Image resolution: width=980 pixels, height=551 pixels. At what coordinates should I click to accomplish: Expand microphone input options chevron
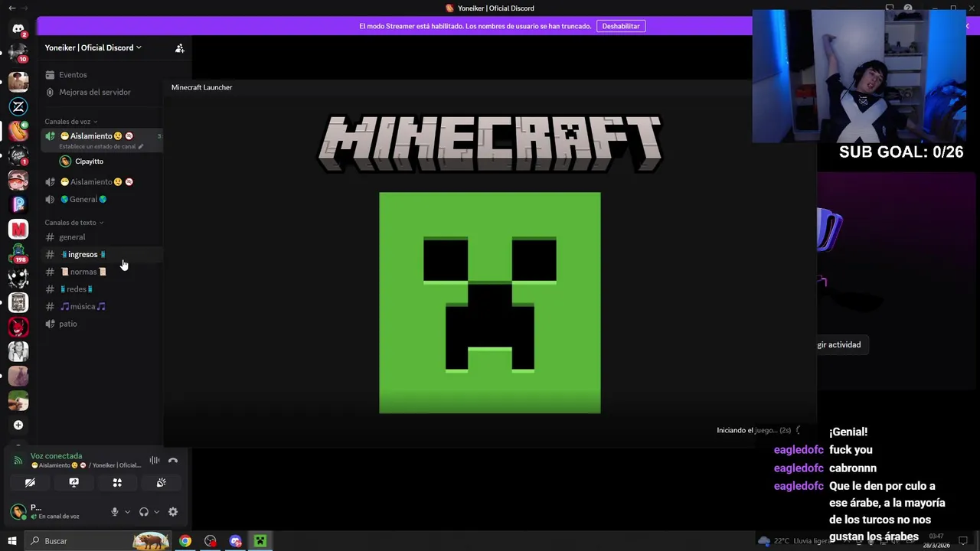pyautogui.click(x=127, y=512)
